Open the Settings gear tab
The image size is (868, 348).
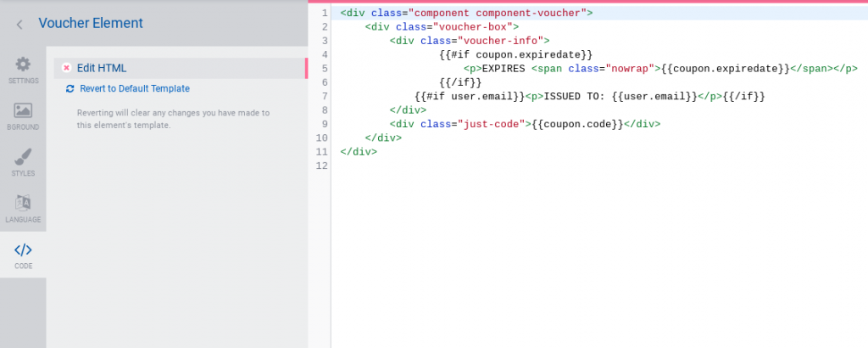tap(23, 70)
